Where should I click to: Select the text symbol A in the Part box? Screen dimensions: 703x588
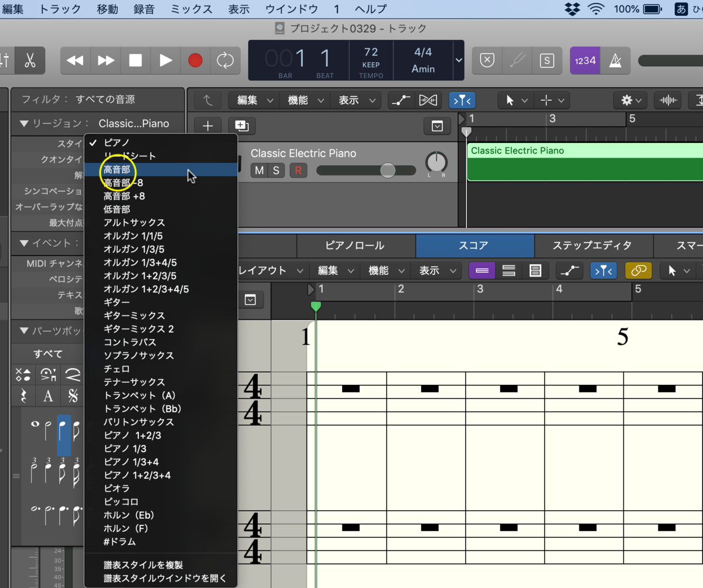click(49, 397)
